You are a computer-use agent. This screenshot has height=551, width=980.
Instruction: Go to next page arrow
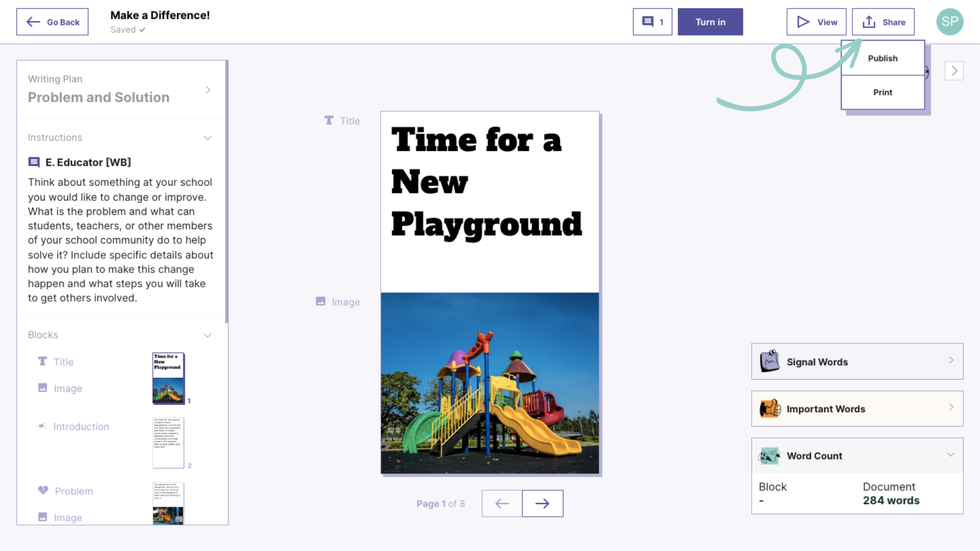click(542, 504)
